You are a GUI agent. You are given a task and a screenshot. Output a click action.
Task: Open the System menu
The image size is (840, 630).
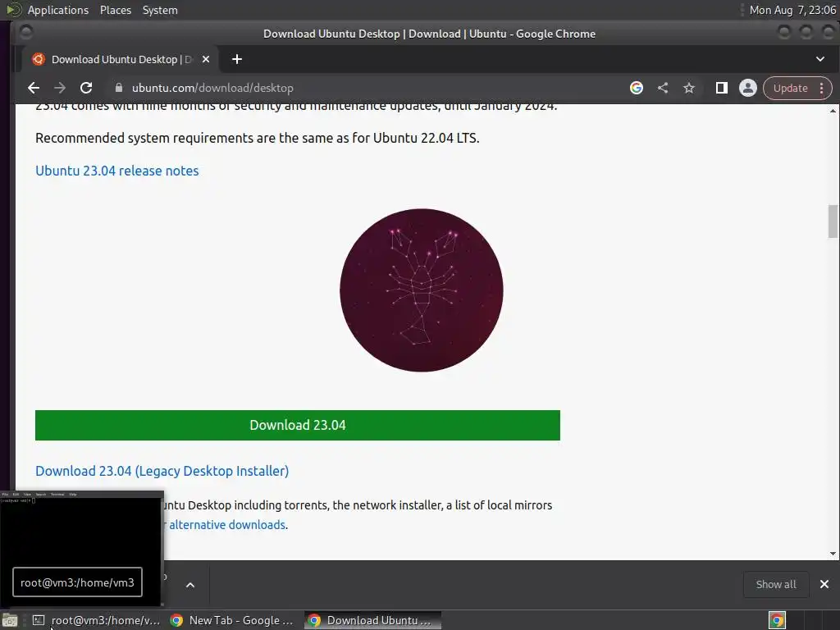coord(160,10)
